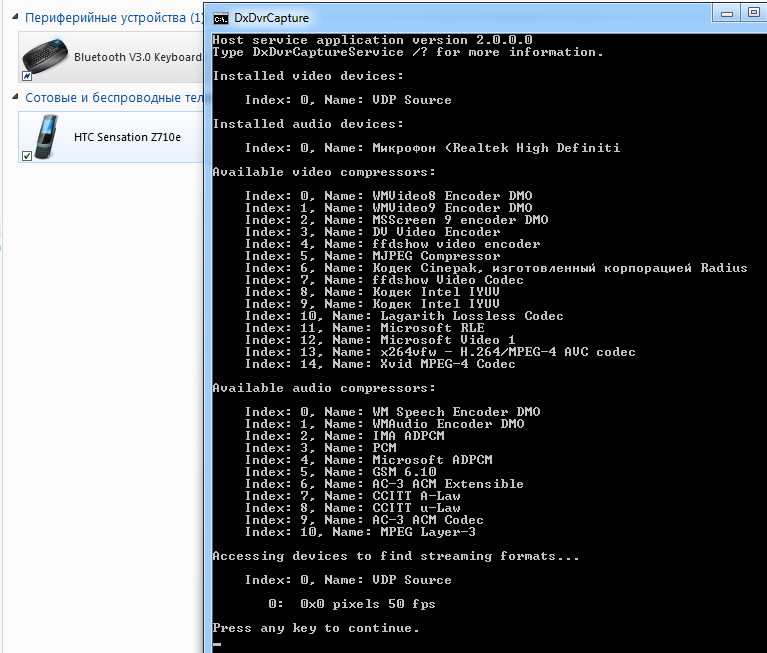Select the Bluetooth V3.0 Keyboard device icon
This screenshot has height=653, width=767.
coord(45,58)
